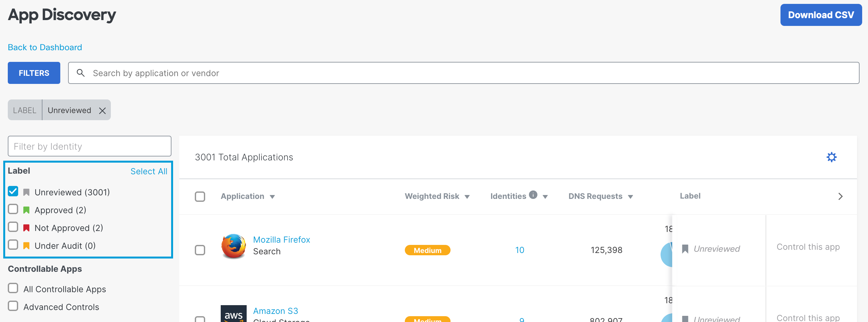Sort by the DNS Requests column arrow
The image size is (868, 322).
coord(630,197)
